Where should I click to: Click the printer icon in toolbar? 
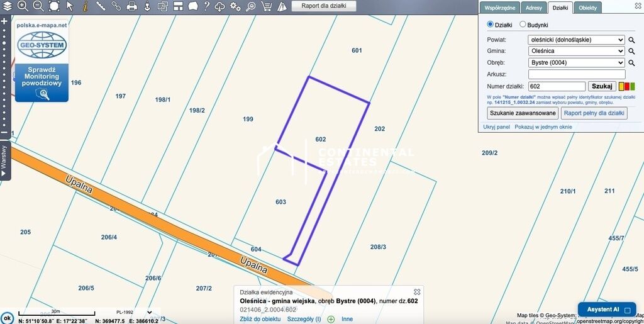point(131,6)
